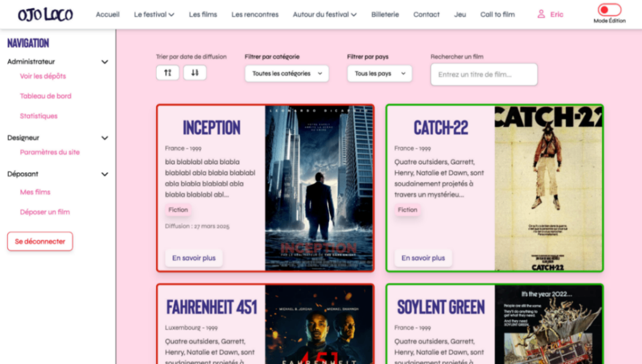Open the Statistiques link
The height and width of the screenshot is (364, 642).
coord(38,116)
